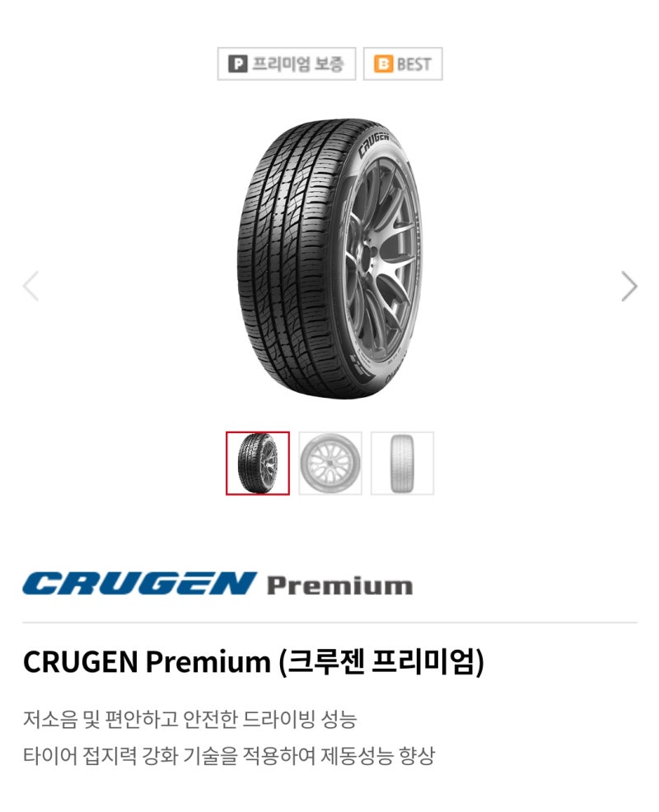Click the orange B icon in BEST badge

(383, 63)
